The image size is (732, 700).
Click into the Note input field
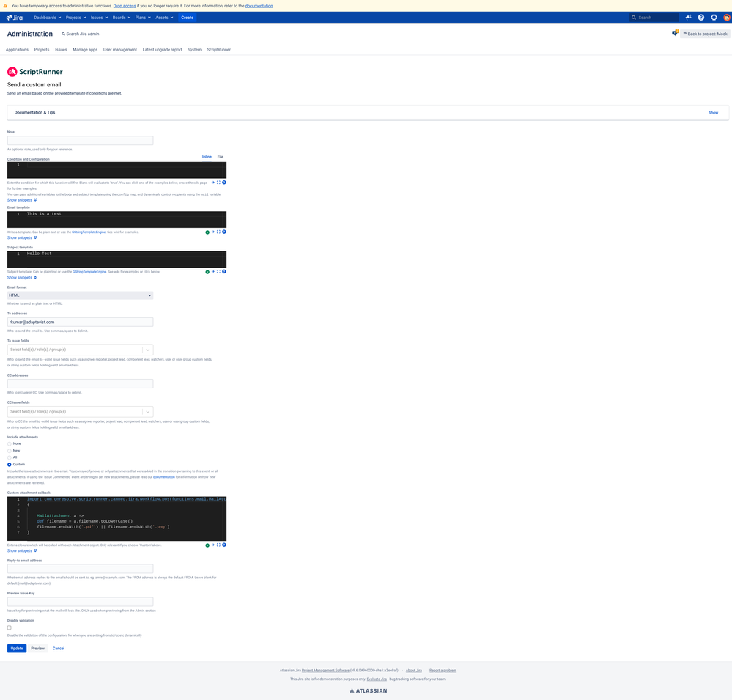coord(81,141)
